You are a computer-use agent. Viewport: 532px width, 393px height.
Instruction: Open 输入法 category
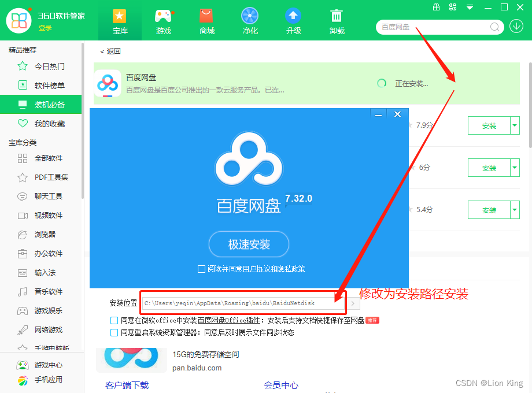40,272
